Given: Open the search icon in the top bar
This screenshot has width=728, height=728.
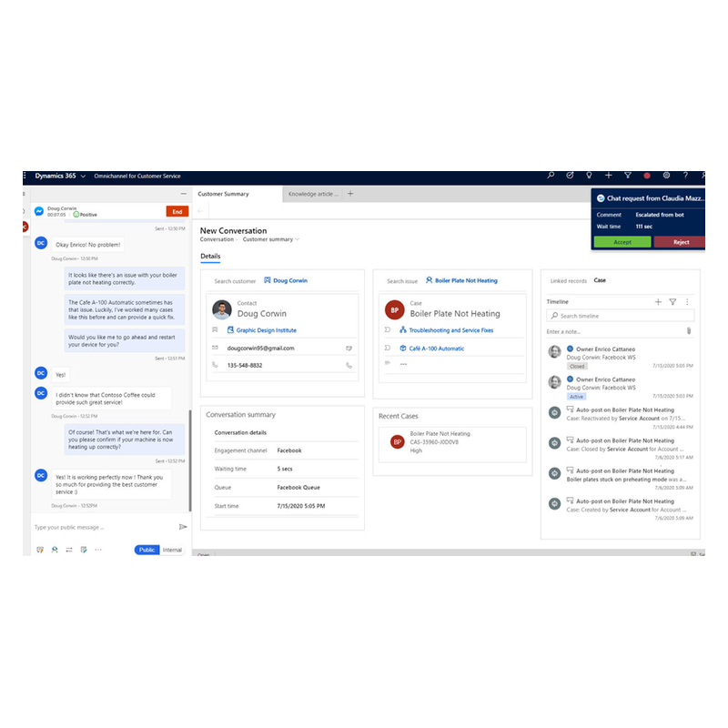Looking at the screenshot, I should (551, 176).
